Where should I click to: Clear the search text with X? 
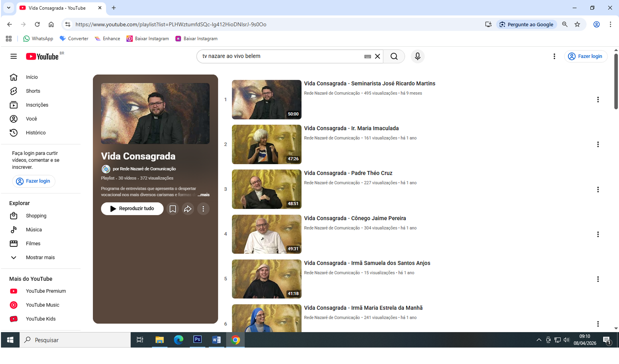point(378,56)
